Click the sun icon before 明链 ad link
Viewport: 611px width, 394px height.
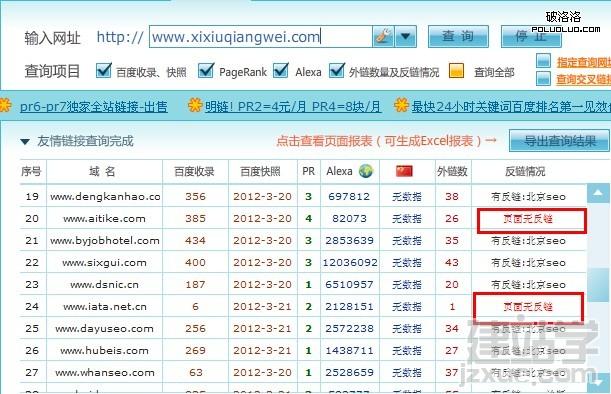[x=195, y=105]
